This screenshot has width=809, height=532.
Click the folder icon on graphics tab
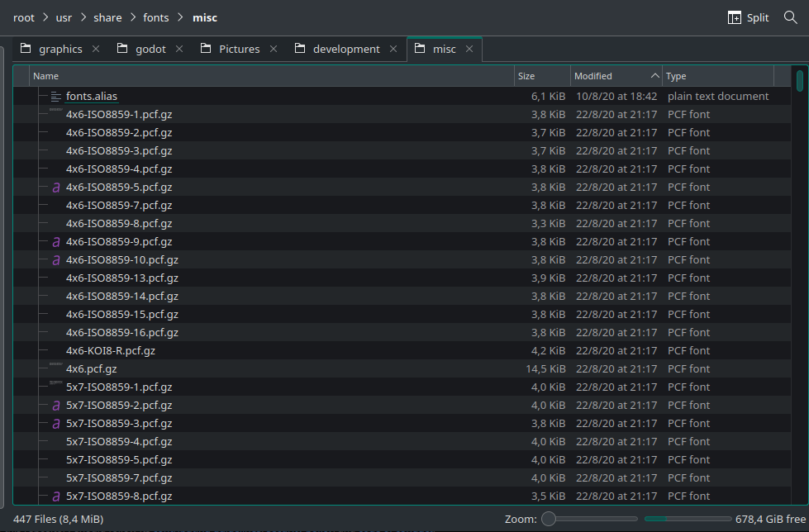click(x=26, y=49)
